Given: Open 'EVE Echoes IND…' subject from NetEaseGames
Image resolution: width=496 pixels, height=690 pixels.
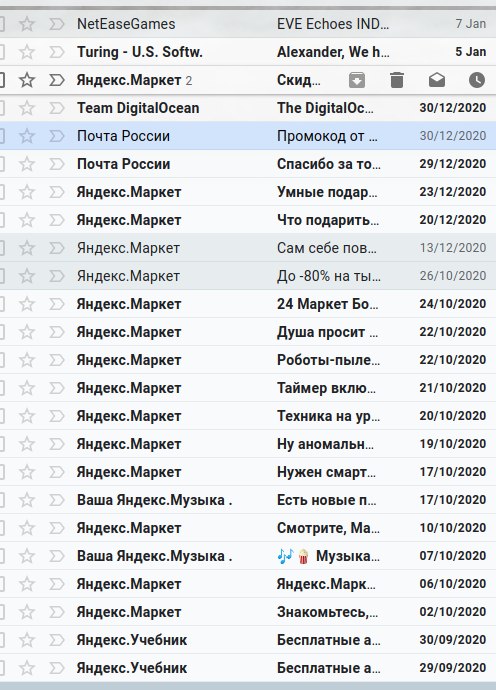Looking at the screenshot, I should (333, 24).
